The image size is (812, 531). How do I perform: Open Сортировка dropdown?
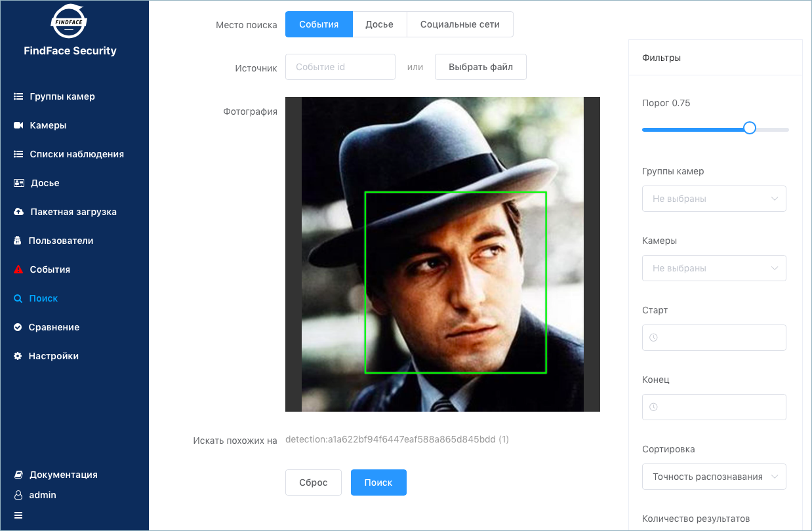(714, 477)
